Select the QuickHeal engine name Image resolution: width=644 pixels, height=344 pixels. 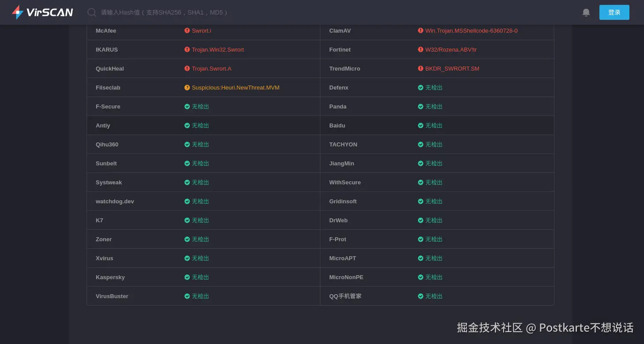(110, 69)
